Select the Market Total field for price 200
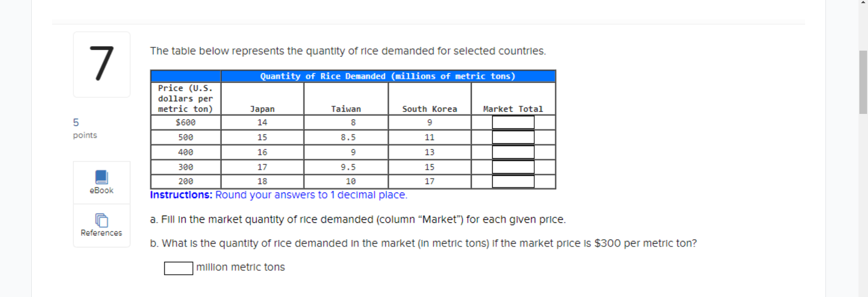The image size is (868, 297). [x=513, y=181]
